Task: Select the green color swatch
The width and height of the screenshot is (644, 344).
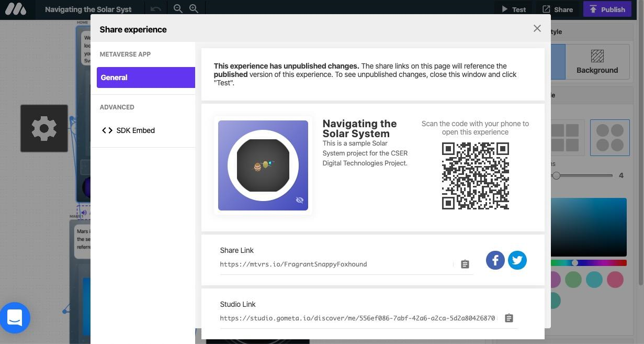Action: [573, 280]
